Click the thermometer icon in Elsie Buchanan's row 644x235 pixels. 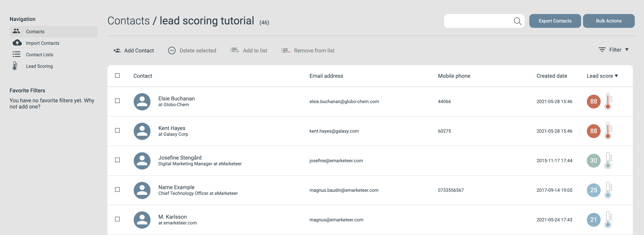click(608, 101)
